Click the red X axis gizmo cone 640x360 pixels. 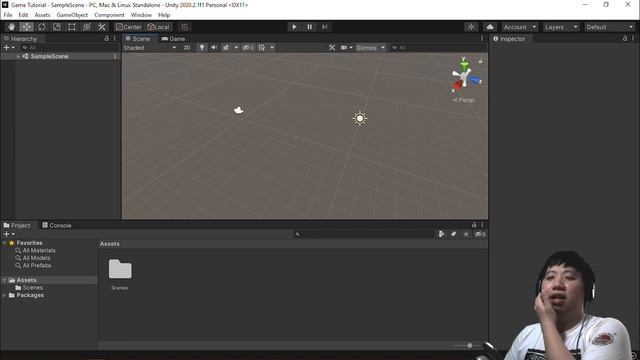(x=458, y=85)
